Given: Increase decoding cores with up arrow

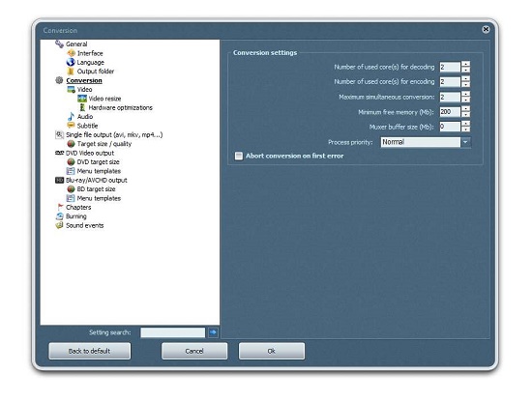Looking at the screenshot, I should [466, 64].
